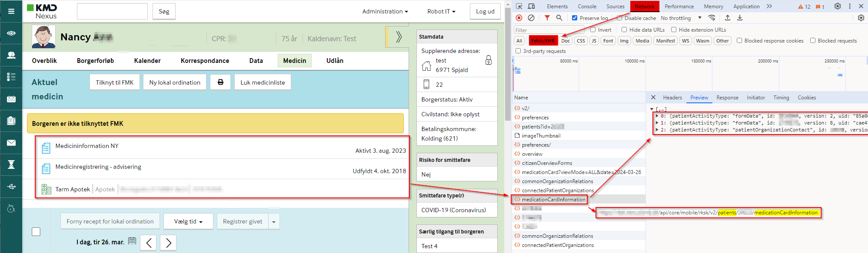The height and width of the screenshot is (253, 868).
Task: Switch to the DevTools Console tab
Action: coord(587,6)
